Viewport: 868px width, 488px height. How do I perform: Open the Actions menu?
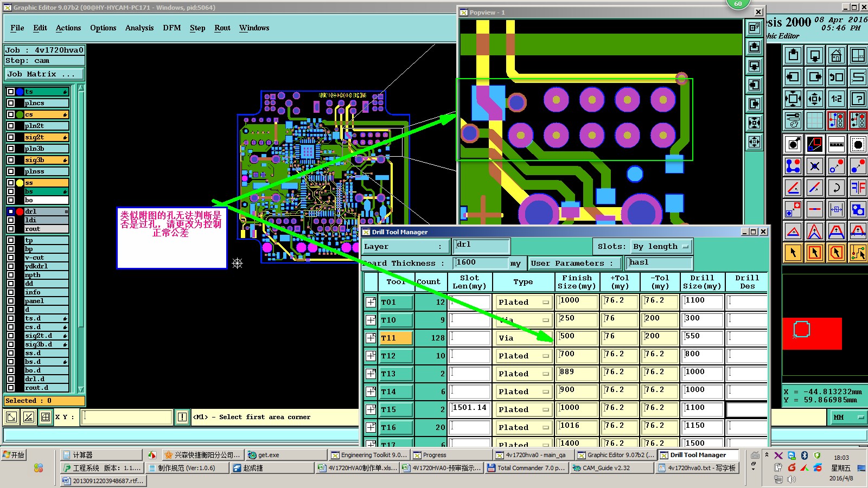click(68, 28)
